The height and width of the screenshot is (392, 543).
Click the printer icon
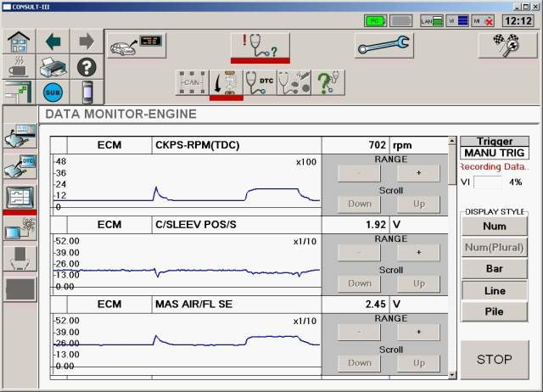click(53, 66)
